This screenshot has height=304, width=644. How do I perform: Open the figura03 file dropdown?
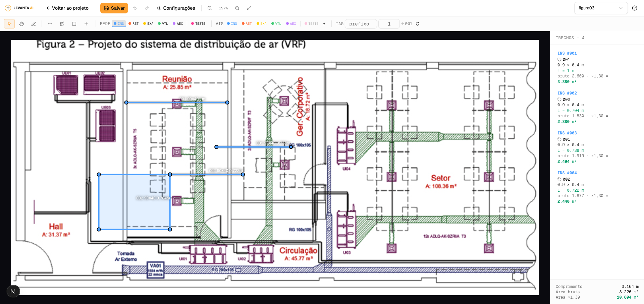click(601, 8)
